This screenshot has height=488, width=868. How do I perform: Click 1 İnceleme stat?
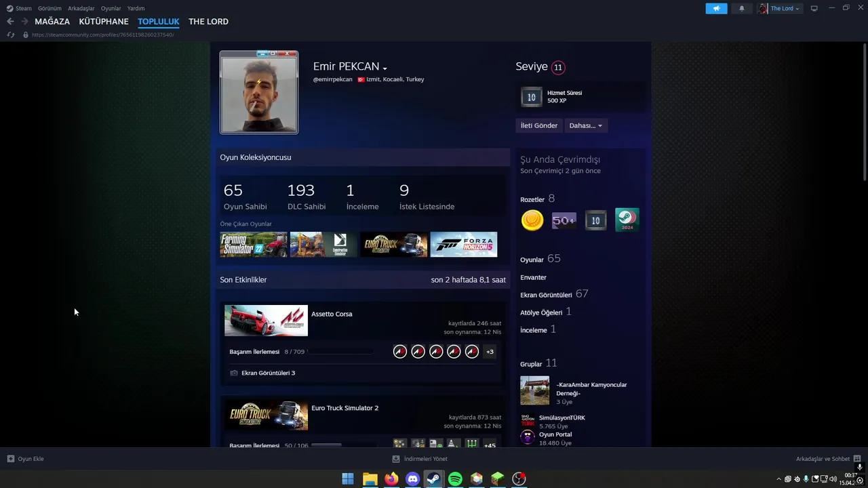[x=362, y=197]
